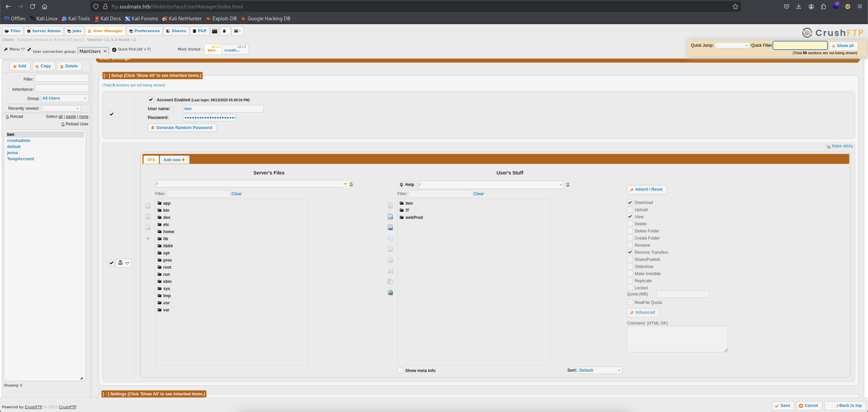
Task: Click the copy pages icon beside User's Stuff
Action: tap(390, 238)
